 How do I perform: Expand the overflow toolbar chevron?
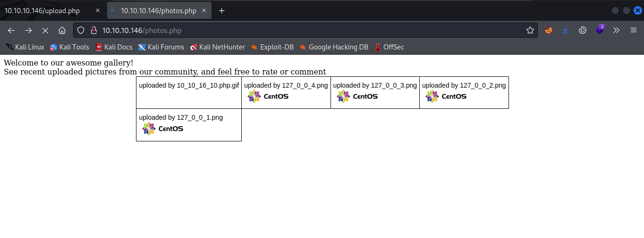(616, 30)
